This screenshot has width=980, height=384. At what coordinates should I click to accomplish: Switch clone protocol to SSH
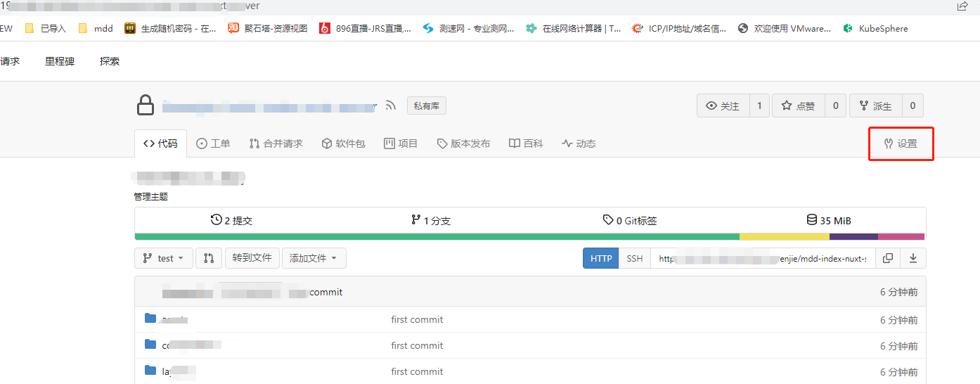(x=634, y=258)
